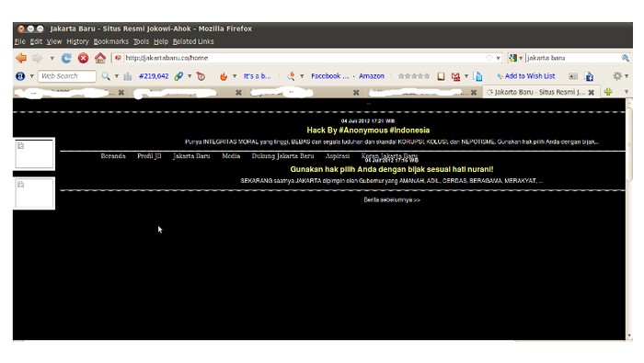This screenshot has width=644, height=363.
Task: Run search with the magnifier in search box
Action: [x=625, y=58]
